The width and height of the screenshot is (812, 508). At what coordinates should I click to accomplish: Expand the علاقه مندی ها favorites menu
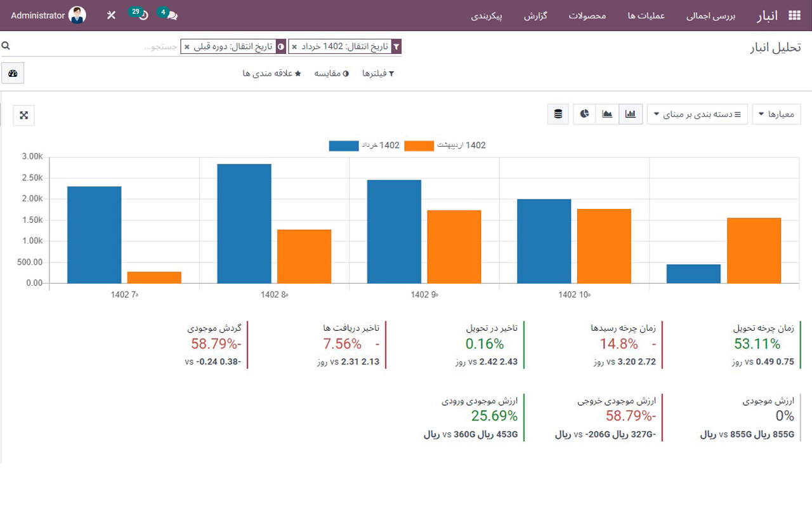(273, 73)
